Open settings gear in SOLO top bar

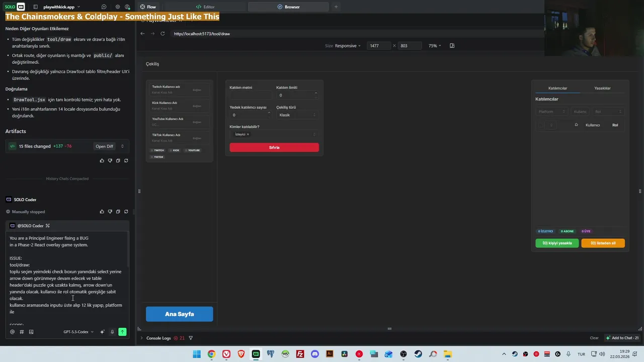tap(118, 7)
